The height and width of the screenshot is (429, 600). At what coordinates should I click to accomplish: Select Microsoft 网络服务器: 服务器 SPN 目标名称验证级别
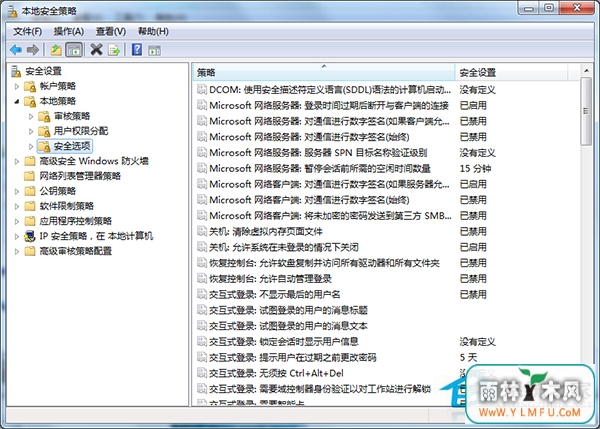click(318, 153)
